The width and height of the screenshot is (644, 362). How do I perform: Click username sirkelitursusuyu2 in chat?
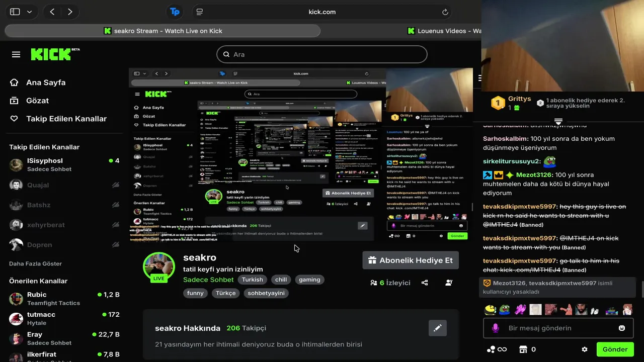(512, 161)
